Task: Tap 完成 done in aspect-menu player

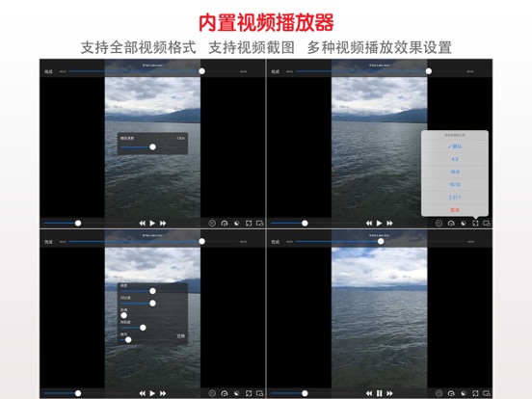Action: (x=276, y=71)
